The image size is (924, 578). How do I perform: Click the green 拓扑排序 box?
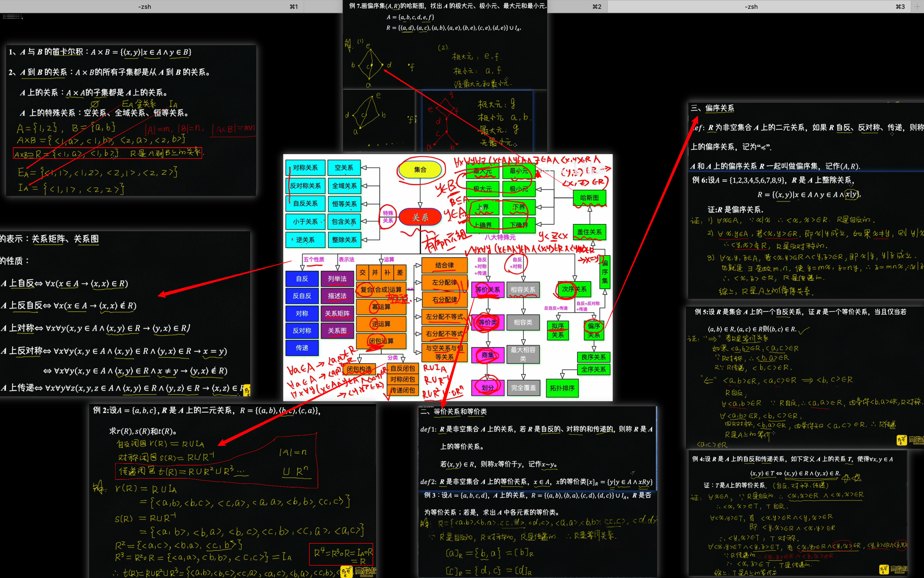(562, 388)
